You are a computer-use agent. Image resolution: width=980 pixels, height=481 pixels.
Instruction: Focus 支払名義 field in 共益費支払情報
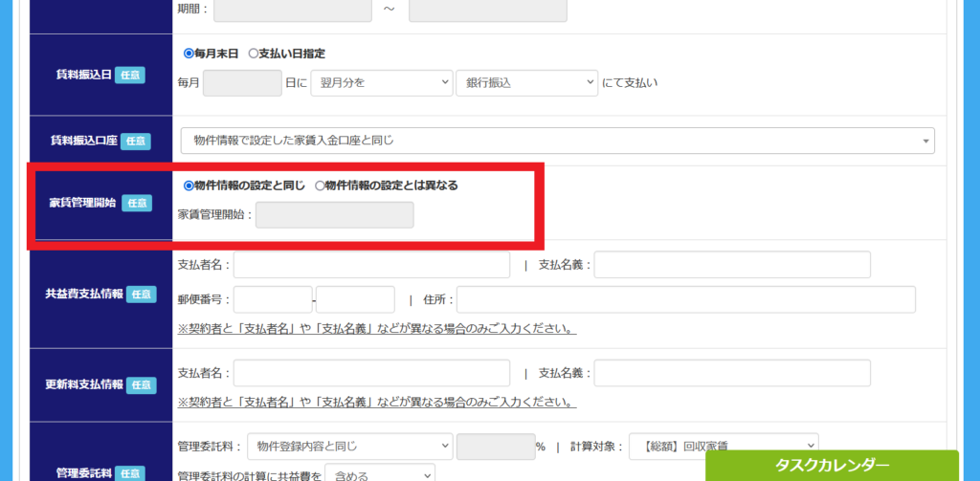pyautogui.click(x=732, y=265)
